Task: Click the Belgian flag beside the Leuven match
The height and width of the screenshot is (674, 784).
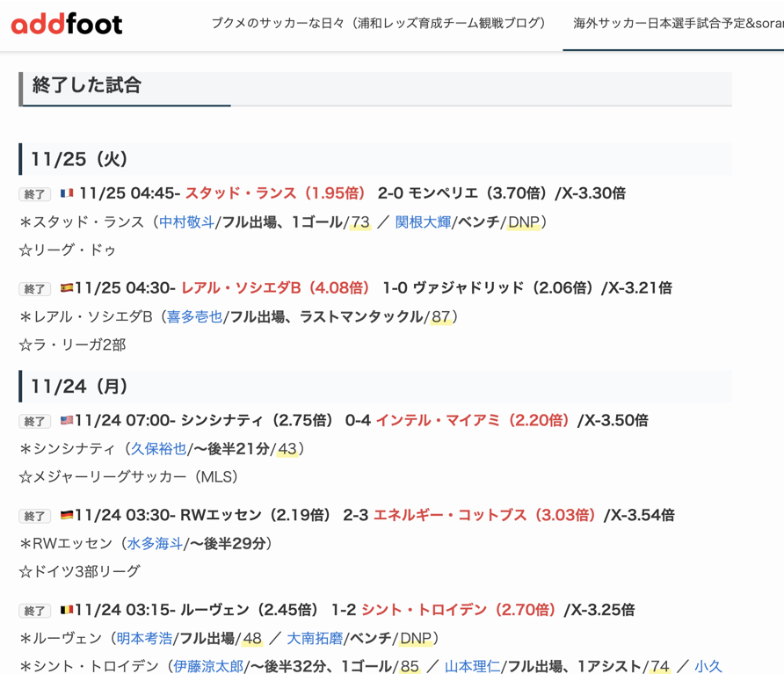Action: point(67,610)
